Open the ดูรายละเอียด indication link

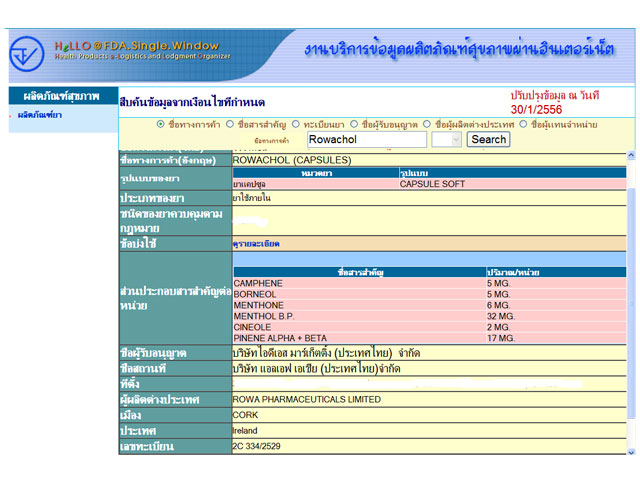(256, 244)
